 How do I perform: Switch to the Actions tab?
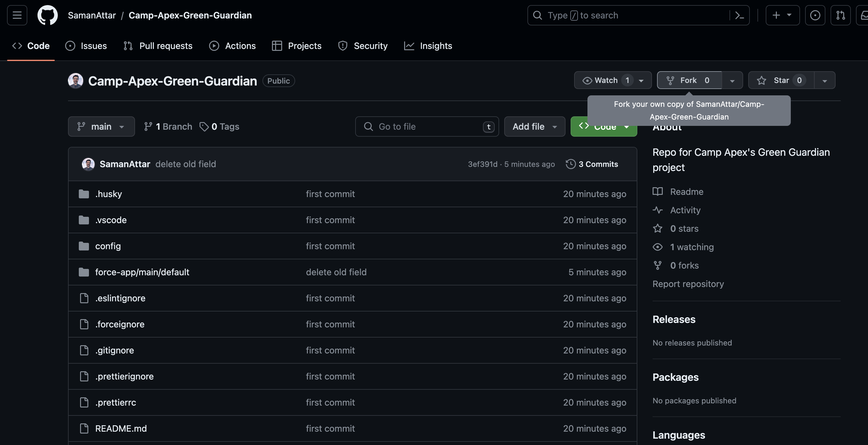pos(233,46)
